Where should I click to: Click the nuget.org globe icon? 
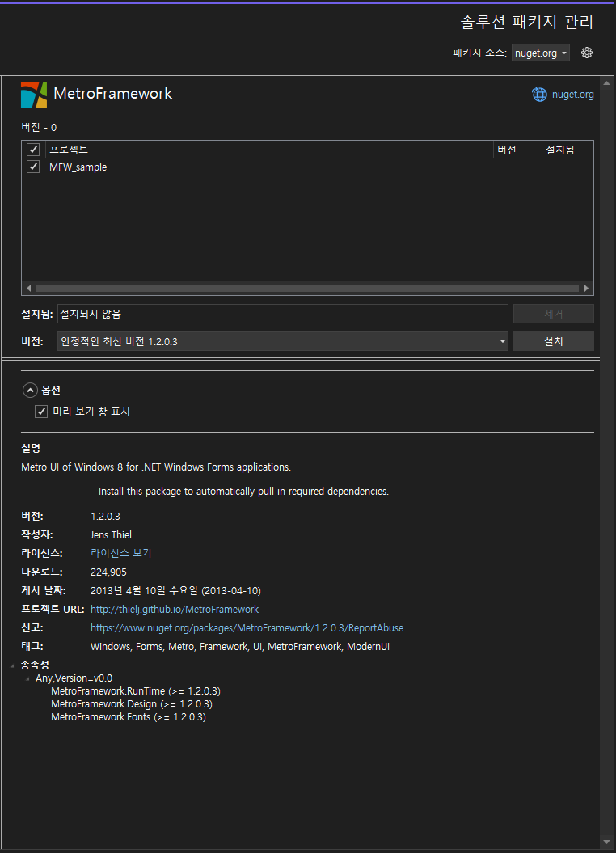click(539, 94)
